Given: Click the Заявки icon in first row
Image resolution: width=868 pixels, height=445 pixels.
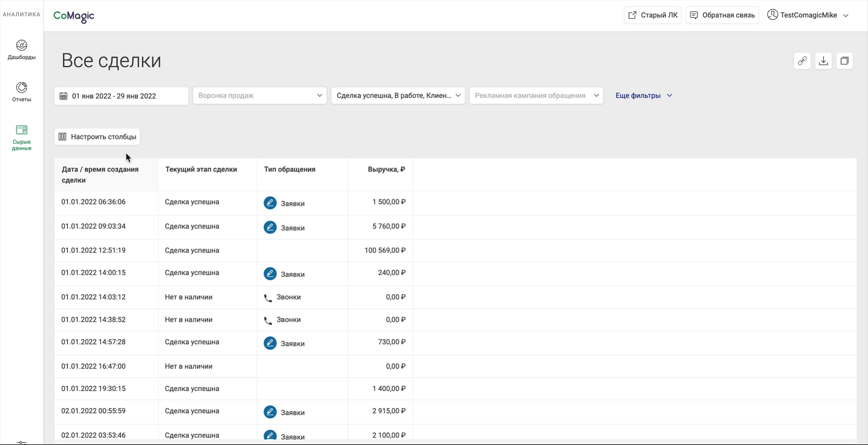Looking at the screenshot, I should coord(270,203).
